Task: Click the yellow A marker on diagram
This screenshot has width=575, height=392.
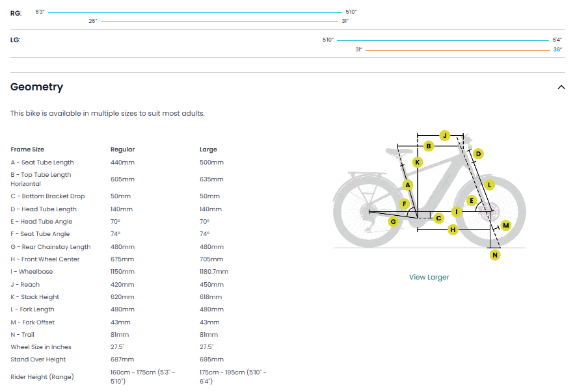Action: [407, 185]
